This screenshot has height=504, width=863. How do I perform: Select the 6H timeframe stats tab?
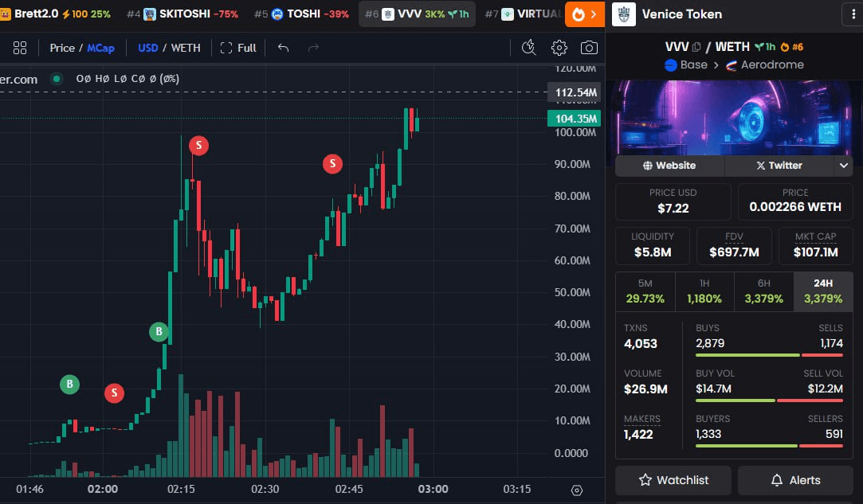point(764,291)
